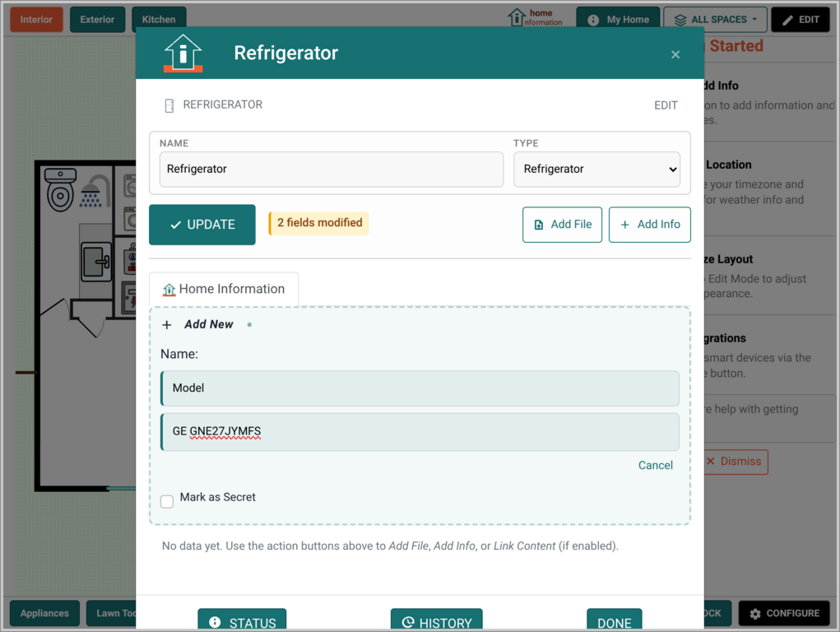Click the value field containing GE GNE27JYMFS

coord(420,431)
